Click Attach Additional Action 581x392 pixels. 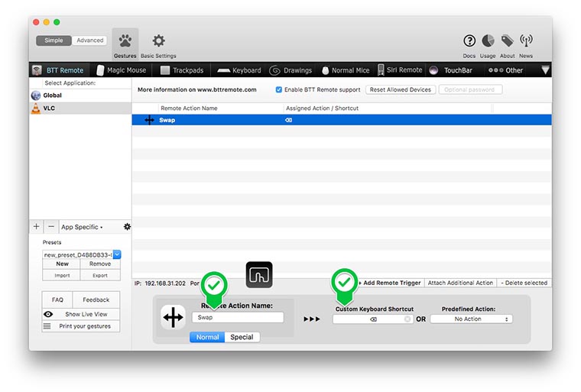coord(460,283)
